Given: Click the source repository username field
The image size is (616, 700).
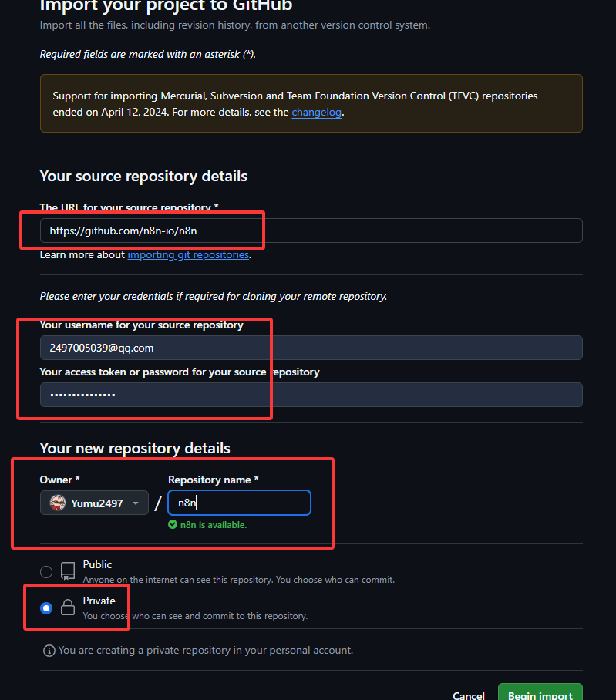Looking at the screenshot, I should pos(311,348).
